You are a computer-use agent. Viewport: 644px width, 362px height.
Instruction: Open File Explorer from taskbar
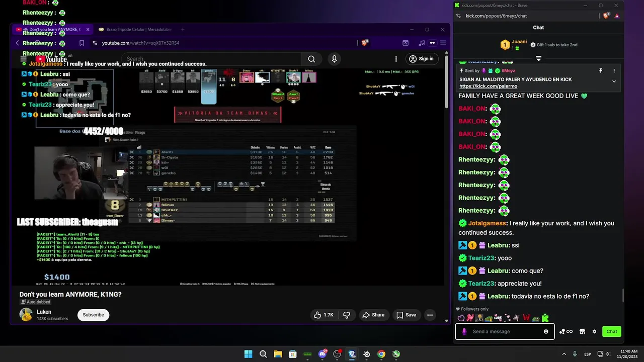point(278,354)
